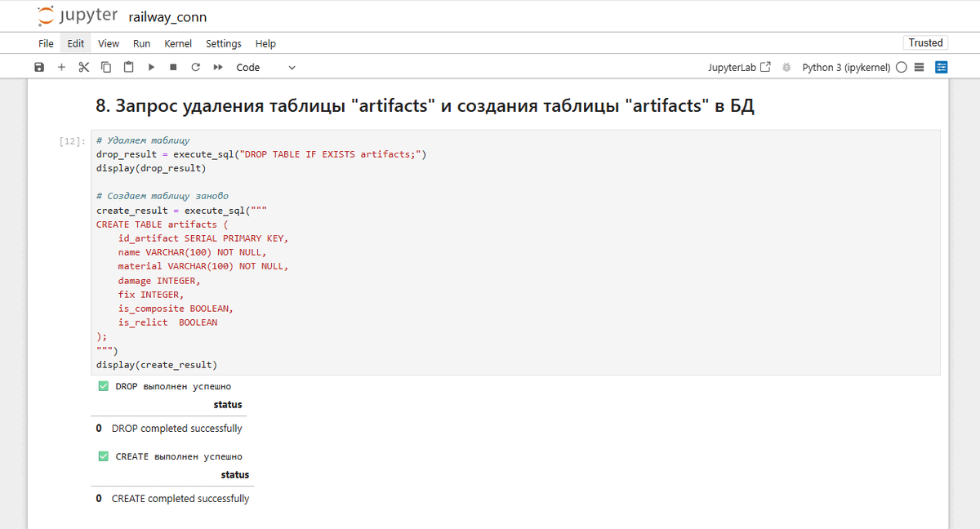
Task: Click the line with DROP TABLE IF EXISTS
Action: click(261, 154)
